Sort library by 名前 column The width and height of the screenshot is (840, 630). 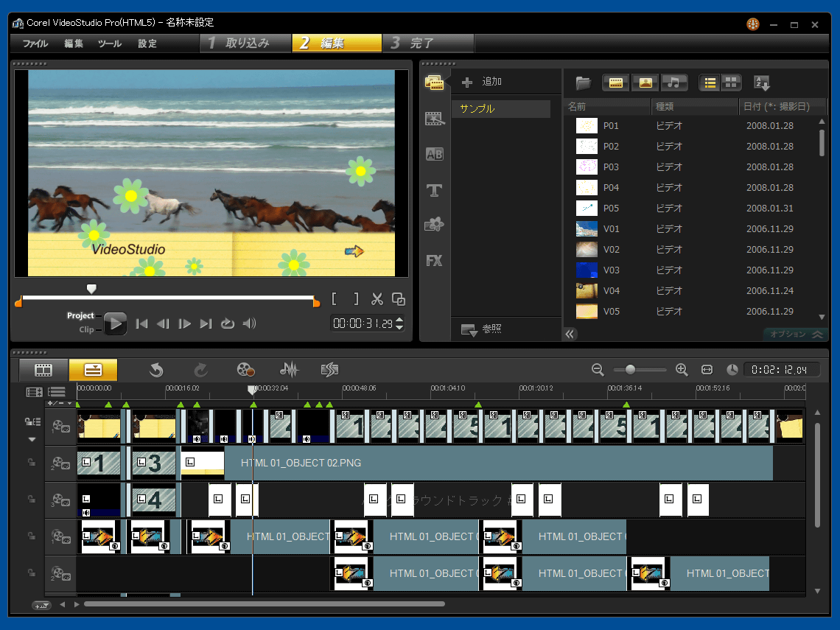coord(607,107)
